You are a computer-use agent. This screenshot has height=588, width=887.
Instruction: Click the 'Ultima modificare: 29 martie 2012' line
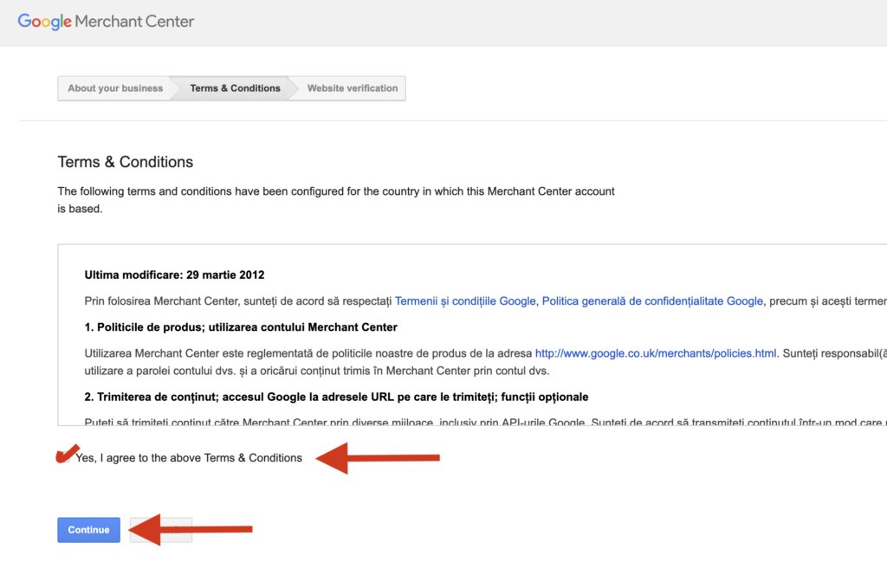click(174, 275)
